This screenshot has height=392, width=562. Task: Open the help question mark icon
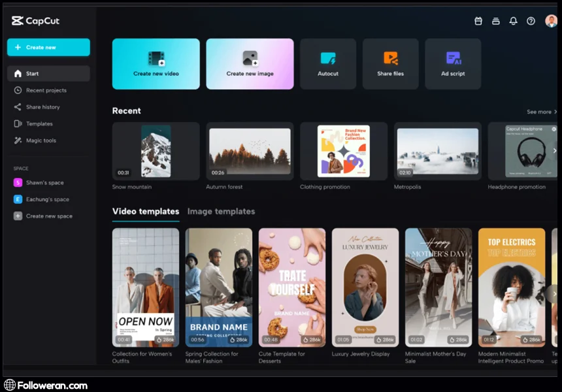pos(531,21)
